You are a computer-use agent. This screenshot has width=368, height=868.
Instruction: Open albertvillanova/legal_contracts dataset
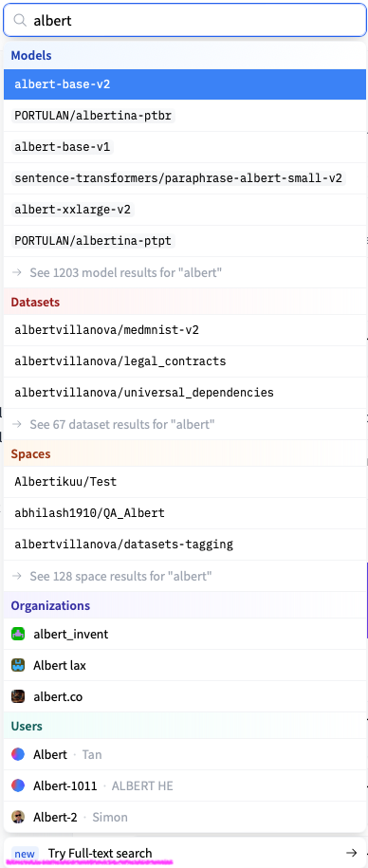tap(185, 361)
